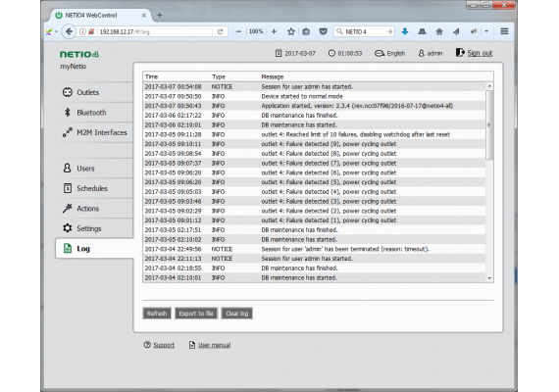
Task: Open the Outlets page in sidebar
Action: click(x=94, y=92)
